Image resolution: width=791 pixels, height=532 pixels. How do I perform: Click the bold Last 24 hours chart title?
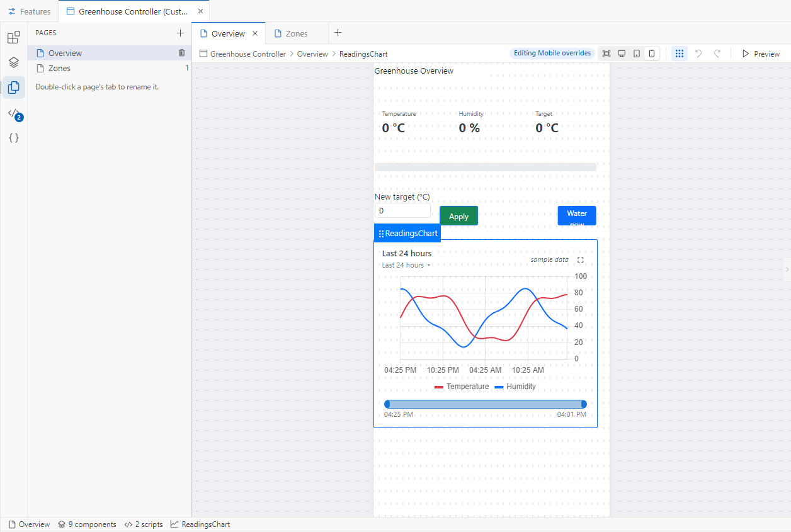[407, 253]
